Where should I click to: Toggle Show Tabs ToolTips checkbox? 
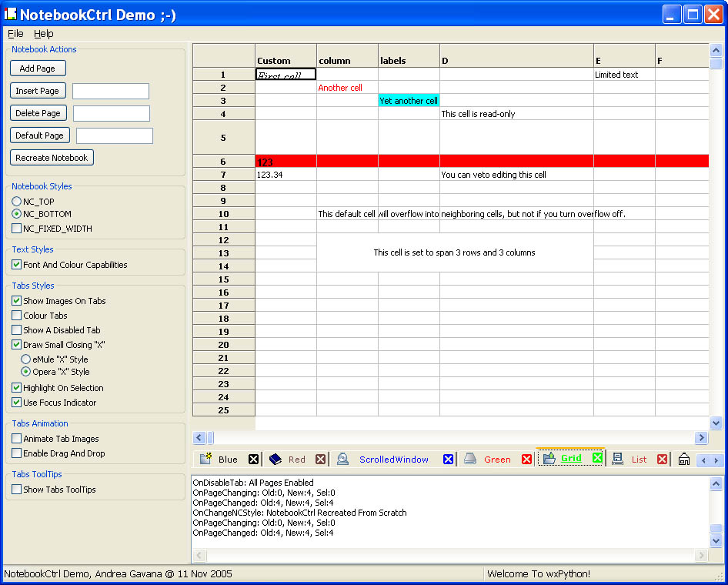coord(17,490)
